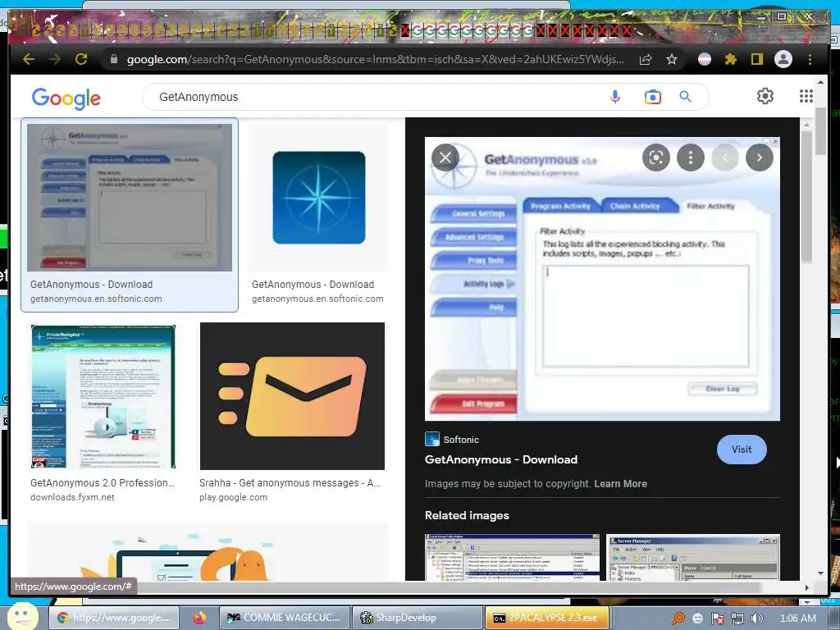840x630 pixels.
Task: Open the magnifier tray icon
Action: point(678,619)
